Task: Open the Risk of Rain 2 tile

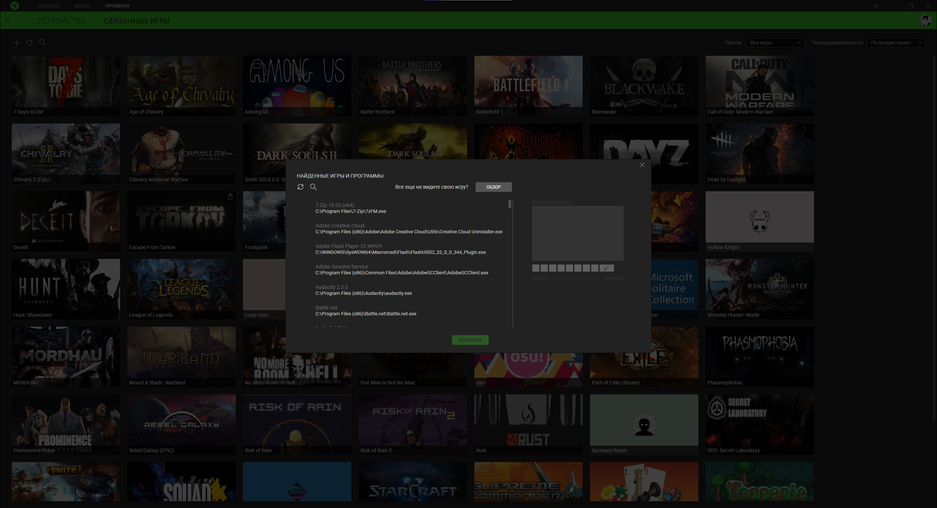Action: (x=413, y=424)
